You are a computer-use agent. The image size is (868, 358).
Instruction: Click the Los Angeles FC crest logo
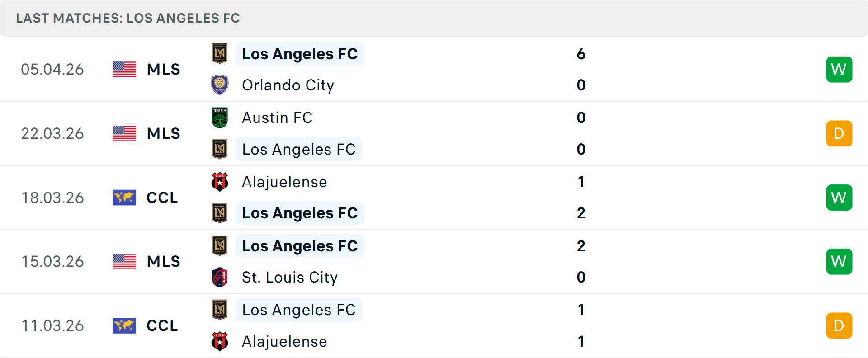(x=220, y=54)
